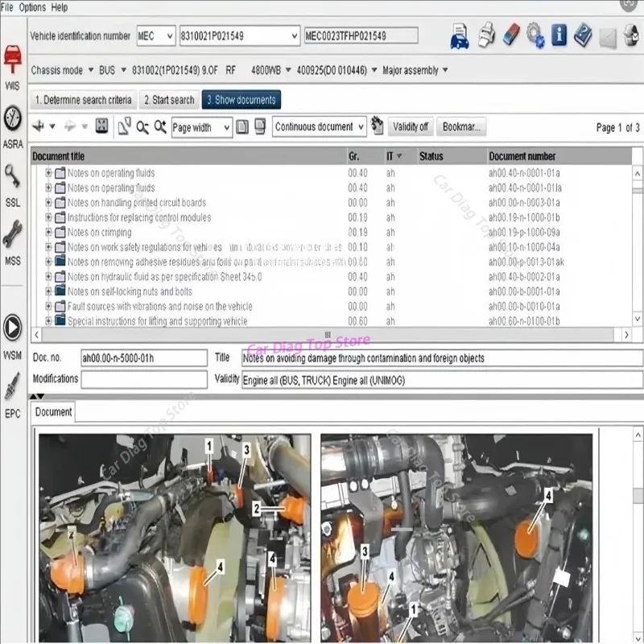
Task: Sort by the IT column header
Action: (401, 156)
